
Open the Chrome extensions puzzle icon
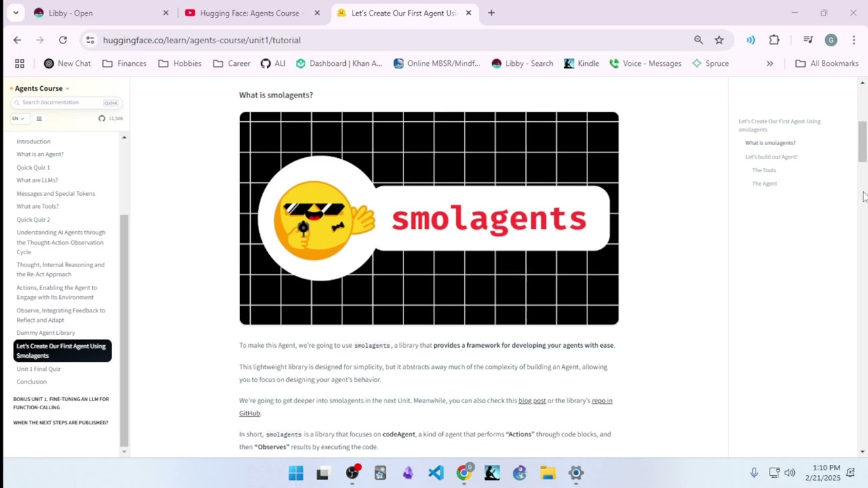tap(774, 40)
